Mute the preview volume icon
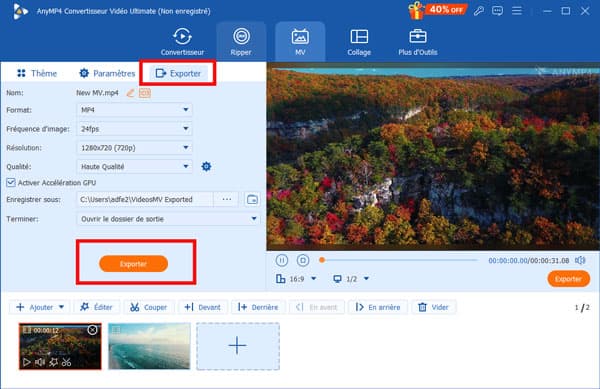 coord(580,260)
